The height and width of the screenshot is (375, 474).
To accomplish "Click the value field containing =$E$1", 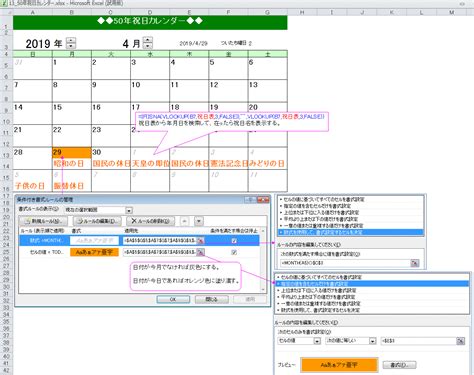I will pos(419,341).
